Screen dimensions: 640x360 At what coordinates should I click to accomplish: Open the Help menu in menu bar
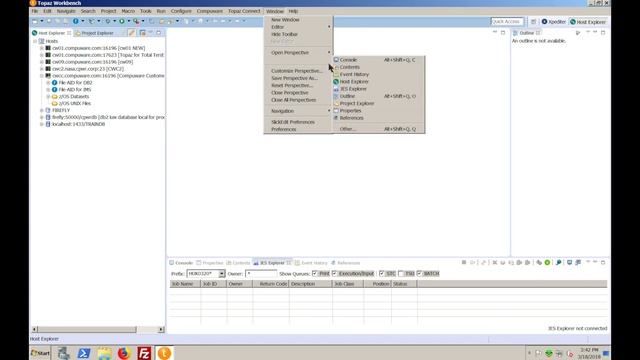[293, 11]
